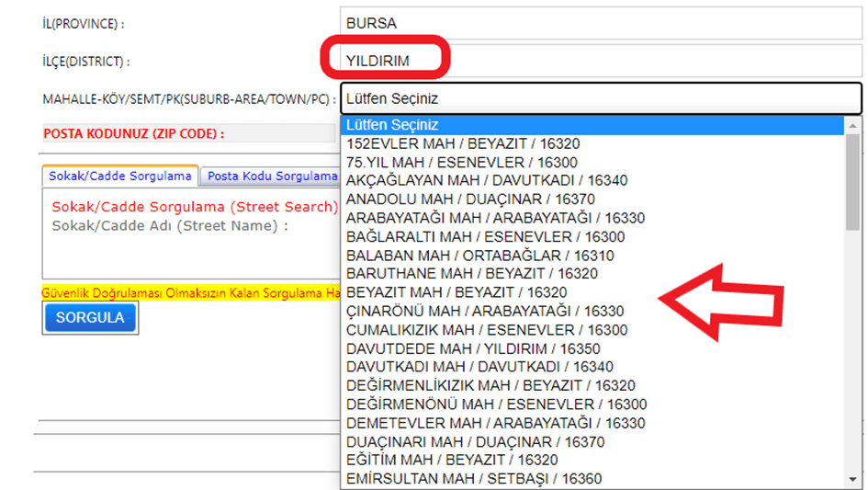Choose BARUTHANE MAH / BEYAZIT / 16320

pyautogui.click(x=471, y=274)
